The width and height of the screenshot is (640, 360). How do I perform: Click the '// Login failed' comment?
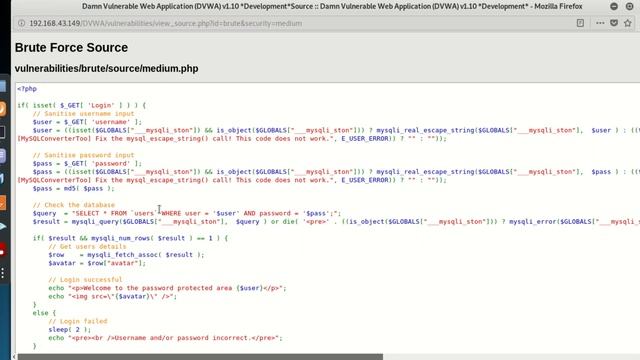78,321
